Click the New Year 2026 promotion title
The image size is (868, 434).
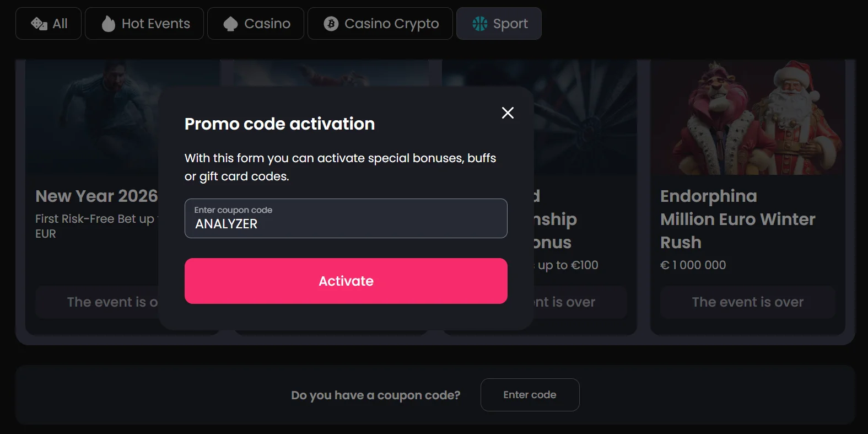tap(96, 196)
